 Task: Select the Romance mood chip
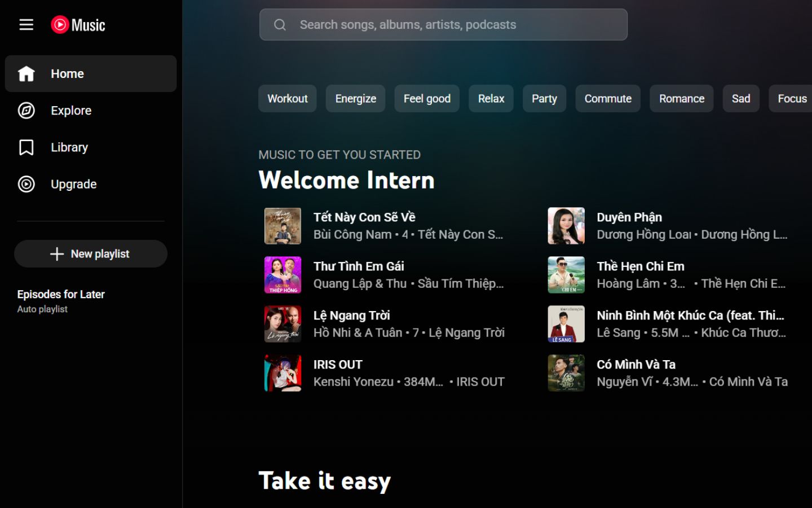682,99
